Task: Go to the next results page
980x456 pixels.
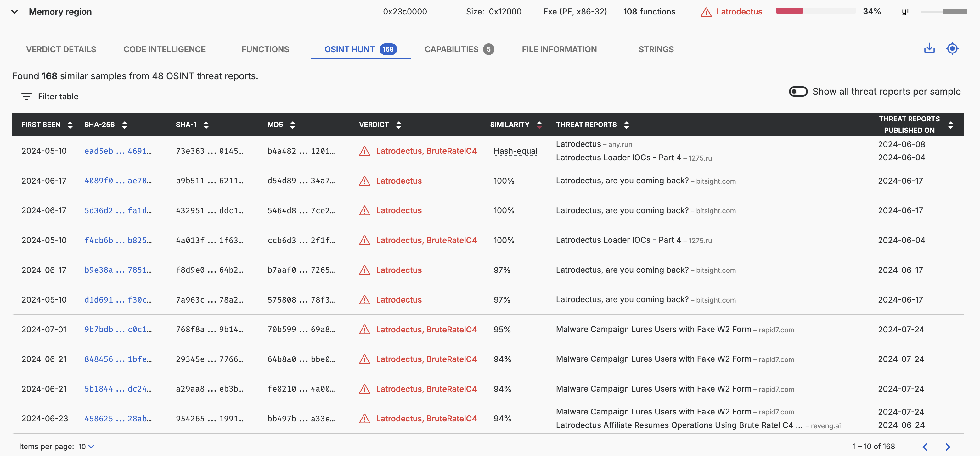Action: (x=947, y=447)
